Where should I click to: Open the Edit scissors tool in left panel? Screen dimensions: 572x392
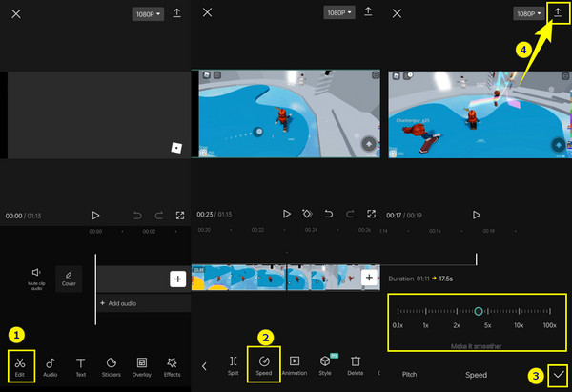20,367
